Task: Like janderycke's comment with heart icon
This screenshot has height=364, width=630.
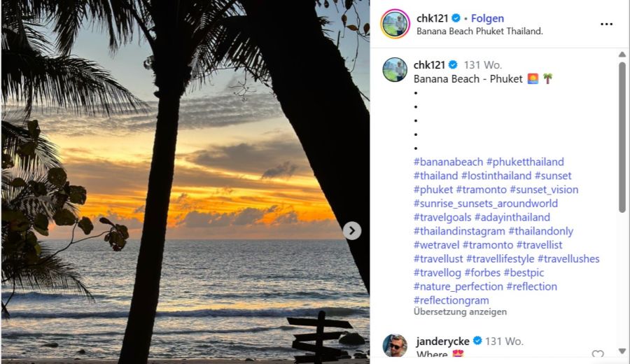Action: point(597,355)
